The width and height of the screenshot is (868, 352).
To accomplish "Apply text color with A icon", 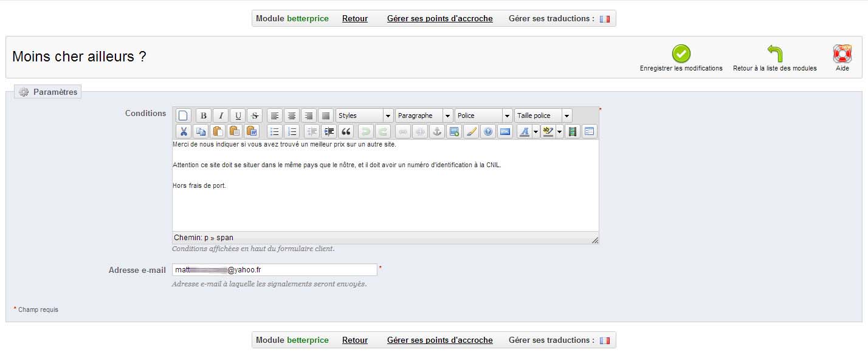I will [x=525, y=131].
